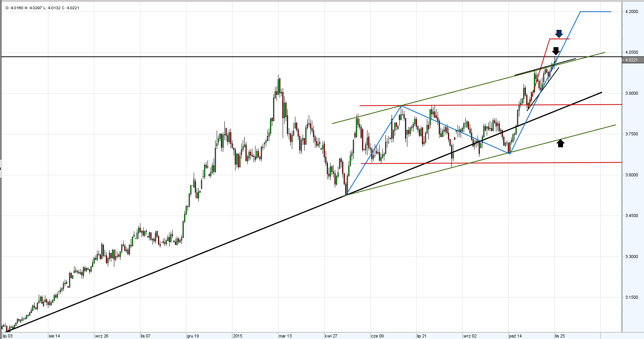Select the 3.3000 price axis label
This screenshot has width=644, height=339.
632,257
